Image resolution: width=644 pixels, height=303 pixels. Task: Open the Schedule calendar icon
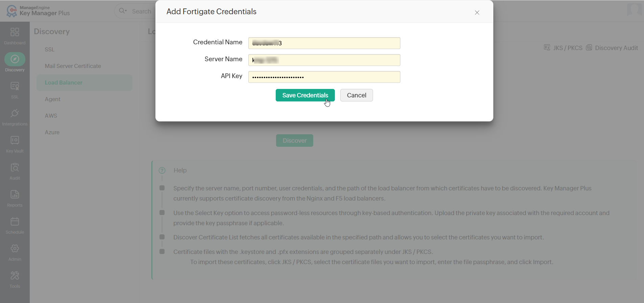[x=15, y=222]
